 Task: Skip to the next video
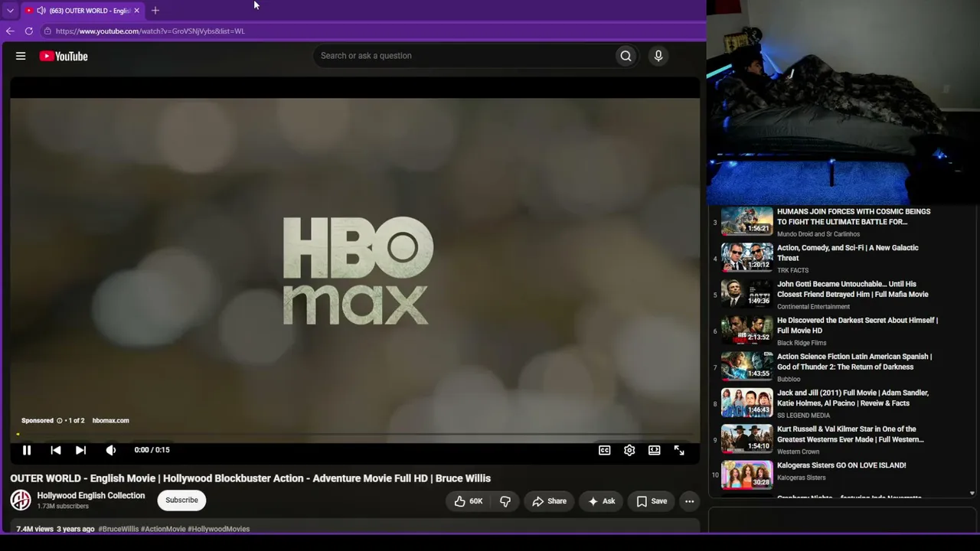[x=80, y=450]
